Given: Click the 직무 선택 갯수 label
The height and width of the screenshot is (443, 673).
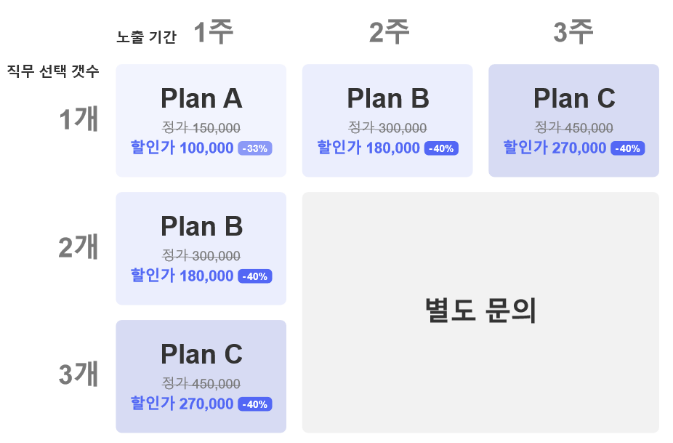Looking at the screenshot, I should tap(52, 71).
